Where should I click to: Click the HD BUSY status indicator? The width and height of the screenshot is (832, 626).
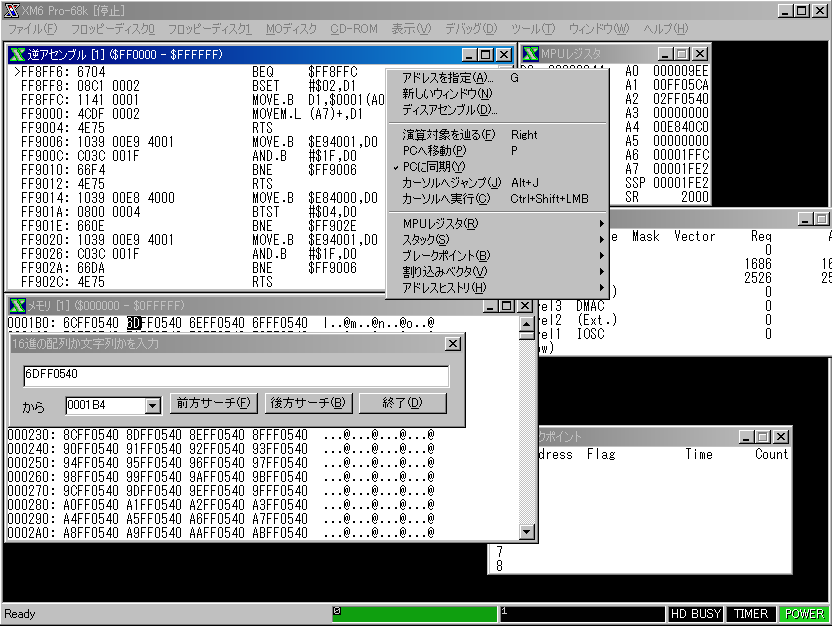(x=696, y=614)
